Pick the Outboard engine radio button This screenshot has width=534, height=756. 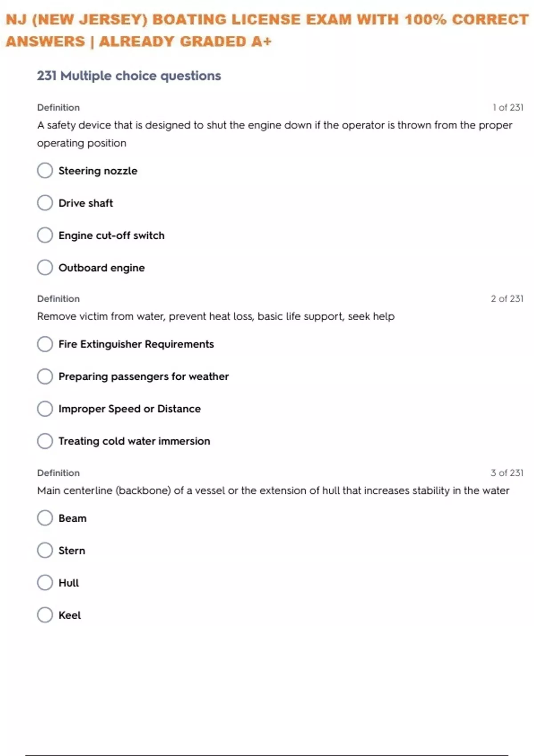45,267
